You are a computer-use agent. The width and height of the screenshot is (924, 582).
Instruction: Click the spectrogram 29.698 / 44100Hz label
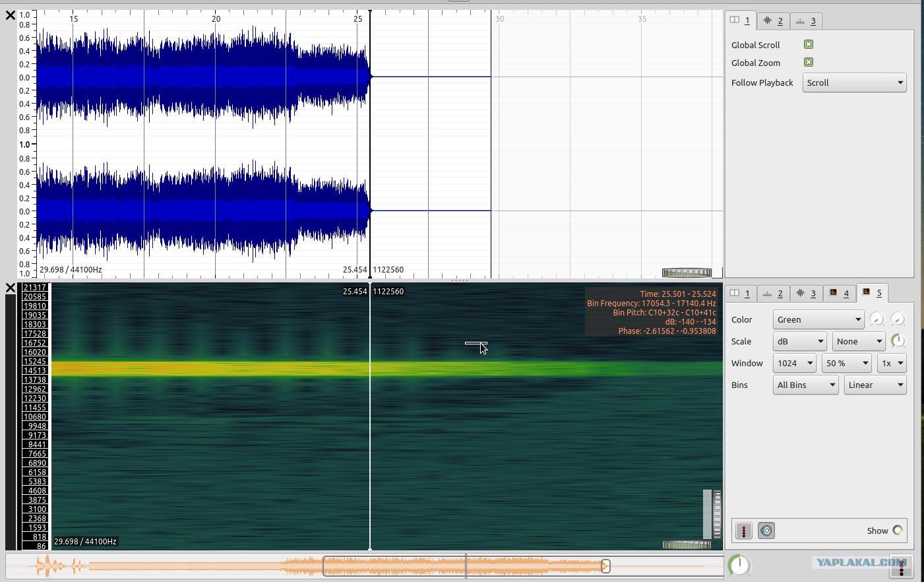pos(85,541)
